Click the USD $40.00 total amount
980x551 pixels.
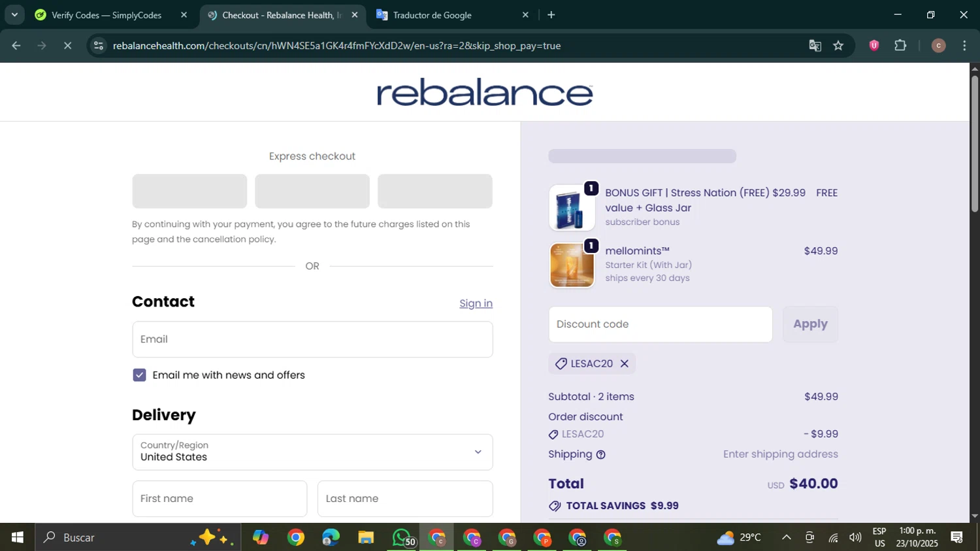[802, 484]
